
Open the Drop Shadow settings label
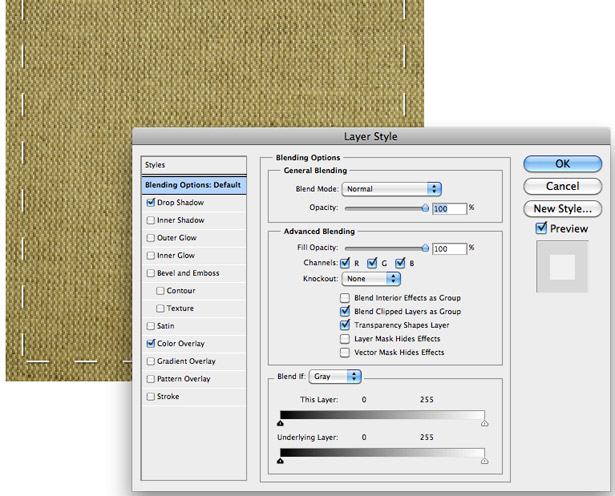click(180, 203)
